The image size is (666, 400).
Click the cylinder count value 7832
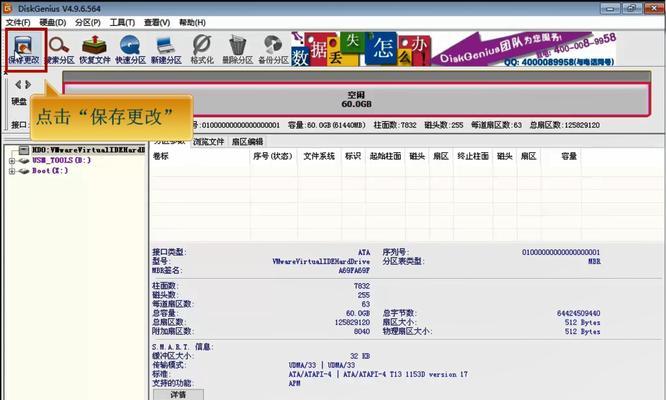click(x=361, y=286)
